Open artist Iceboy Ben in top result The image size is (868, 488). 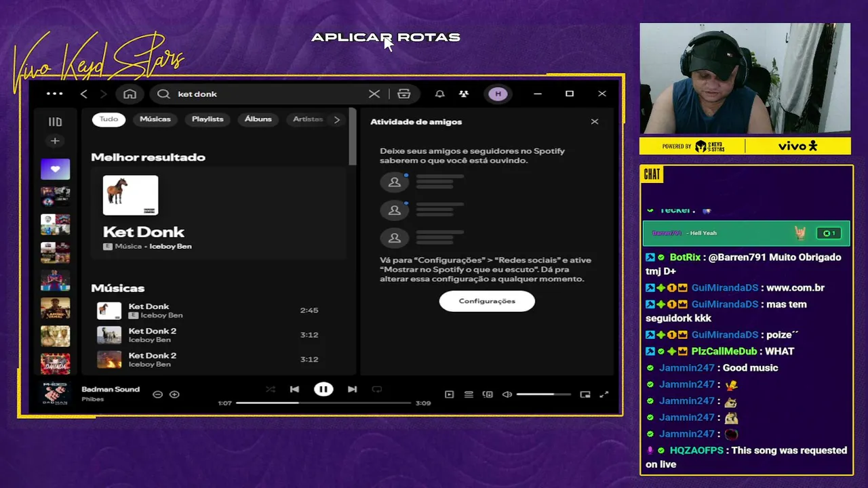click(x=170, y=247)
